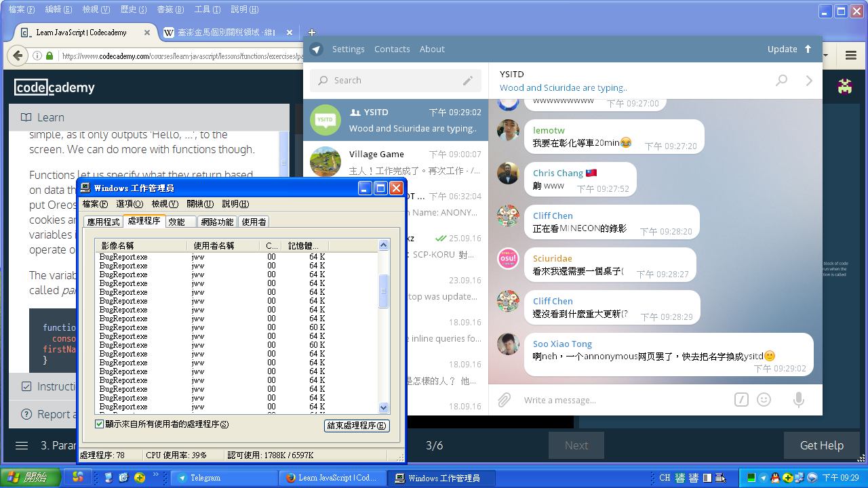The image size is (868, 488).
Task: Open Codecademy lesson menu hamburger icon
Action: (x=22, y=445)
